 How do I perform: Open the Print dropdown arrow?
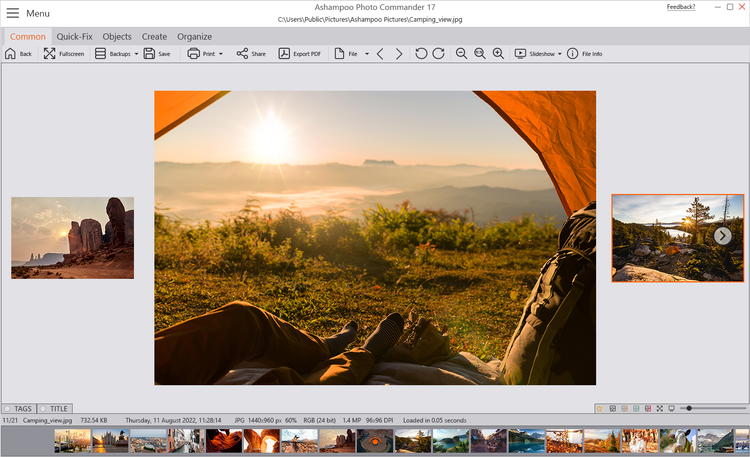tap(220, 53)
